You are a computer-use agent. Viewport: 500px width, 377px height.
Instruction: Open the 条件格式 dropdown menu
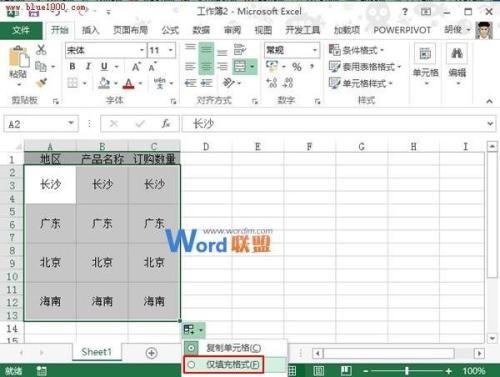(x=356, y=50)
